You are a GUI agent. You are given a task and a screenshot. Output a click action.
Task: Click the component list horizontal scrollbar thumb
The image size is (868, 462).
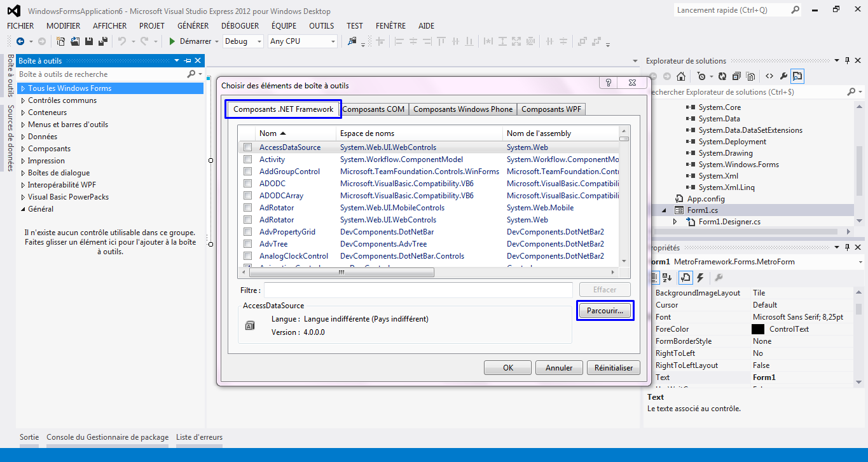pos(341,272)
